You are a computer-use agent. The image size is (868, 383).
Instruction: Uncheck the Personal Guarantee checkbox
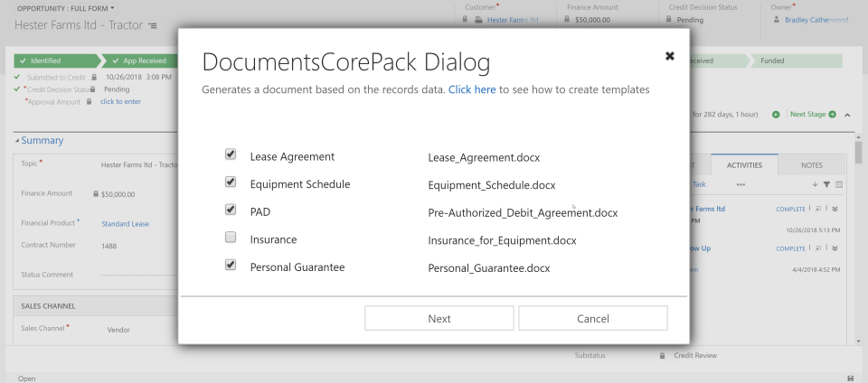click(x=231, y=265)
